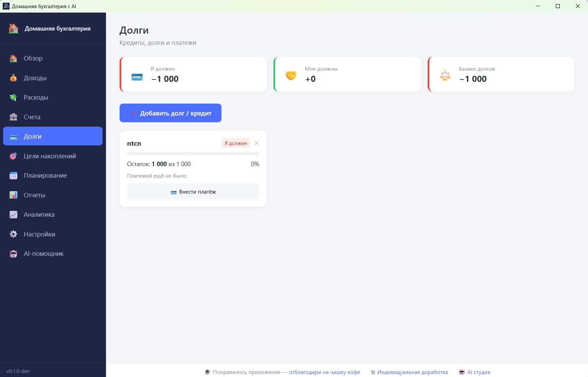Screen dimensions: 588x377
Task: Click Внести платёж on ntcn debt
Action: (193, 192)
